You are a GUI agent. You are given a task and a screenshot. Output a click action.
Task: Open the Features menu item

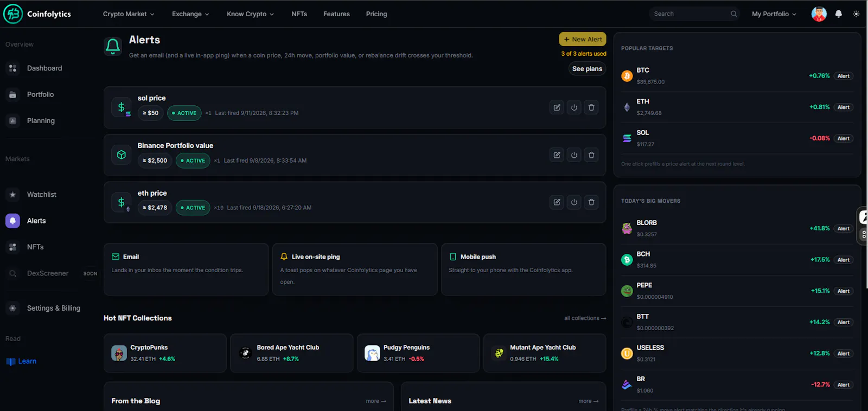[336, 14]
